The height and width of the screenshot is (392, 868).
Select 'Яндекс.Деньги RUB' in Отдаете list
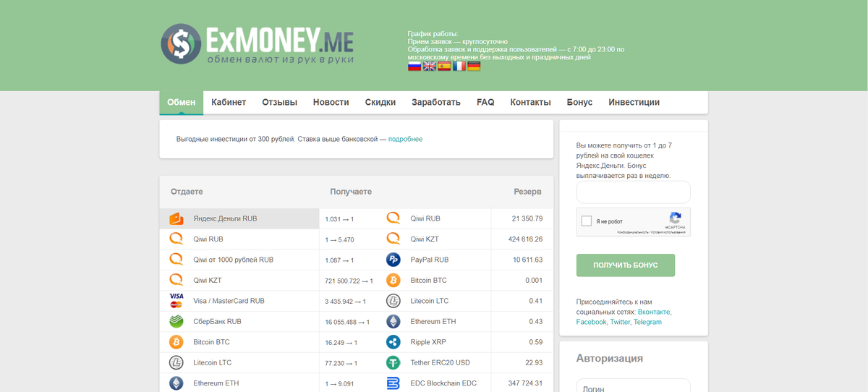[239, 218]
